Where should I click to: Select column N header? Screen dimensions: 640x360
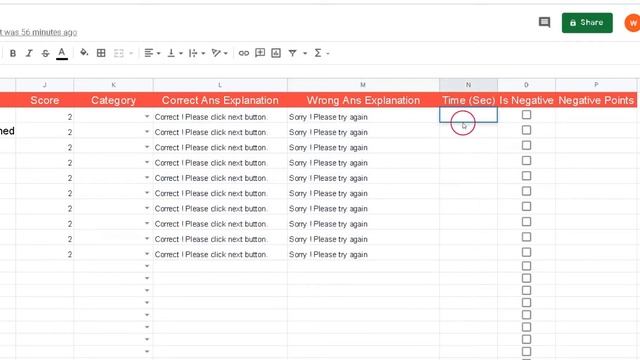[x=468, y=85]
